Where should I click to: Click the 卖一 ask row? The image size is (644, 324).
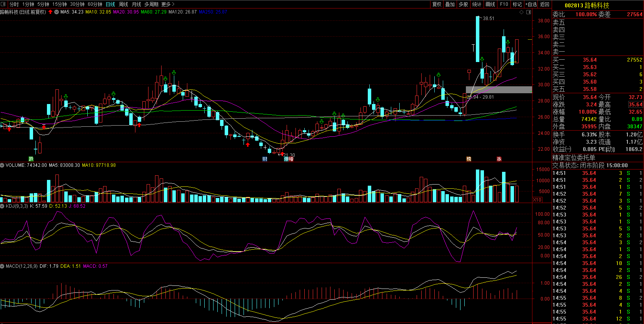597,52
